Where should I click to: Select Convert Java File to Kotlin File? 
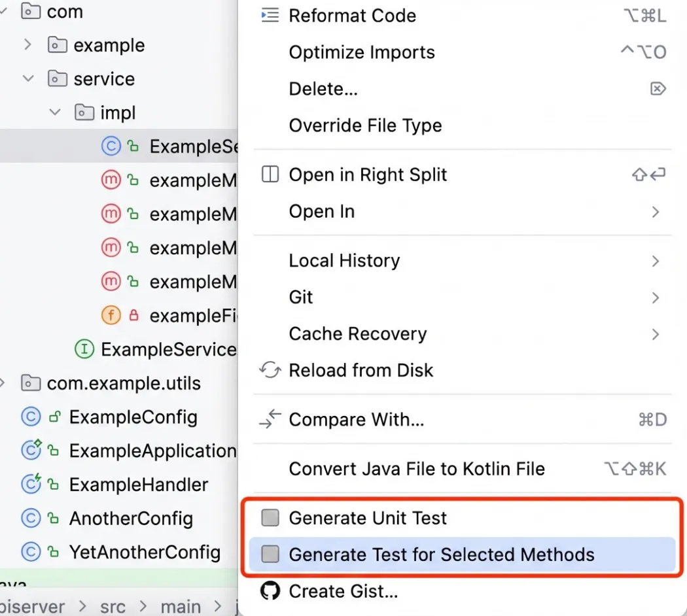[x=417, y=469]
